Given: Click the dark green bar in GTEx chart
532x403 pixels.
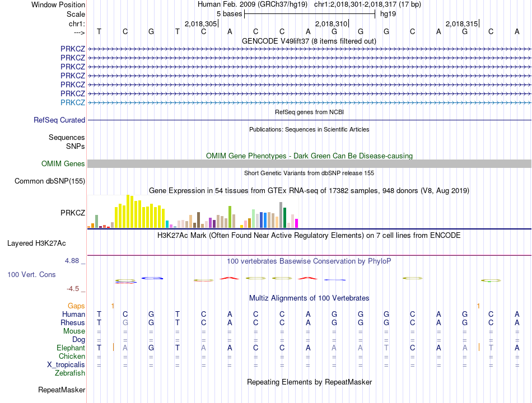Looking at the screenshot, I should tap(284, 218).
